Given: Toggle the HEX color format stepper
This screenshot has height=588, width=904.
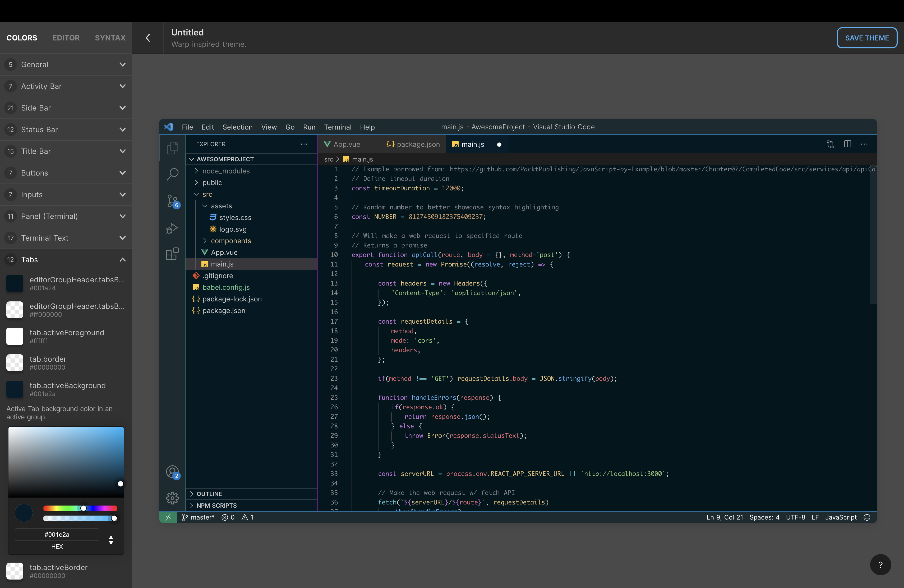Looking at the screenshot, I should (111, 540).
